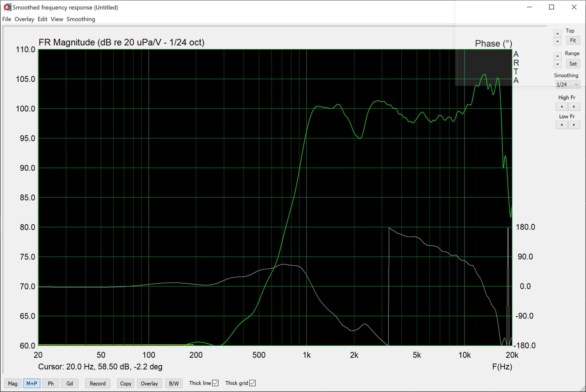The height and width of the screenshot is (392, 586).
Task: Move Low Fr left arrow
Action: click(562, 125)
